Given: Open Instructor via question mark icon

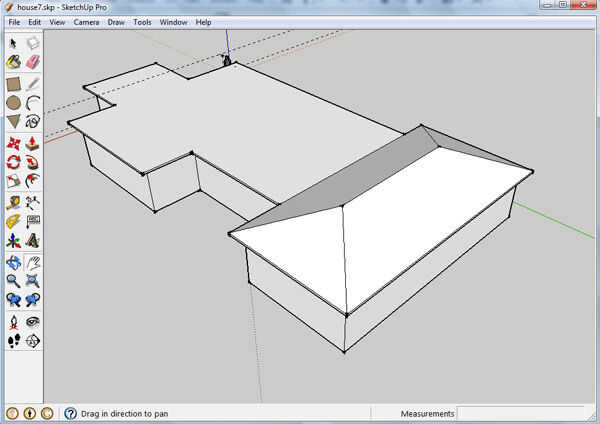Looking at the screenshot, I should point(70,413).
